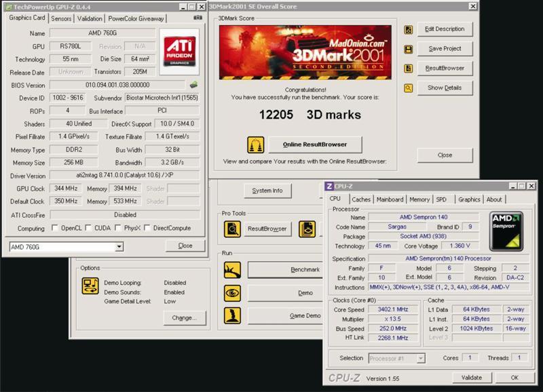This screenshot has width=543, height=392.
Task: Click the Online ResultBrowser button
Action: click(x=315, y=144)
